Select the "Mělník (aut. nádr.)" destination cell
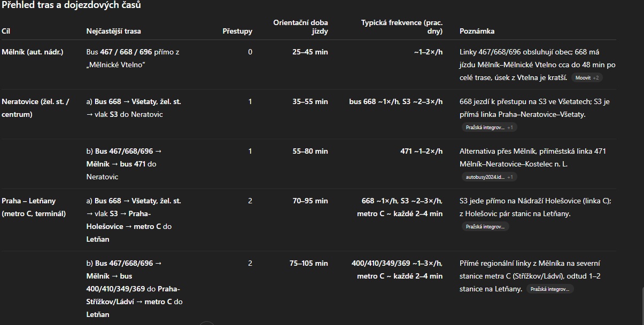644x325 pixels. 33,52
